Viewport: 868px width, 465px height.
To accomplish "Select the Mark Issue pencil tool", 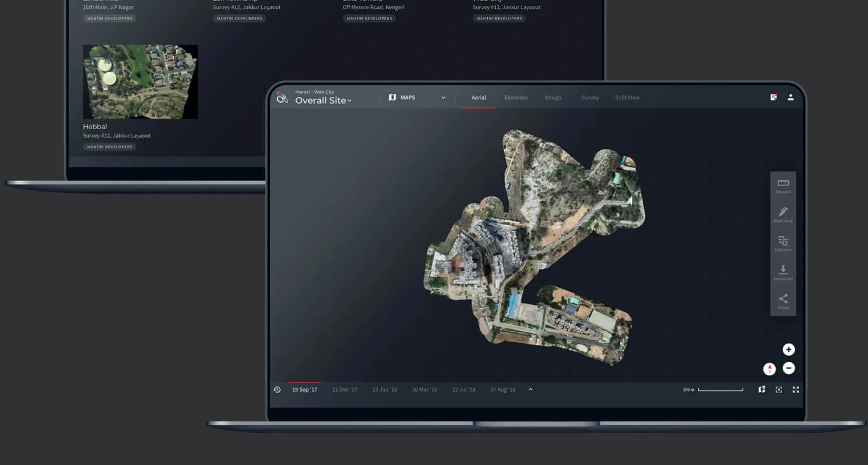I will pos(783,215).
